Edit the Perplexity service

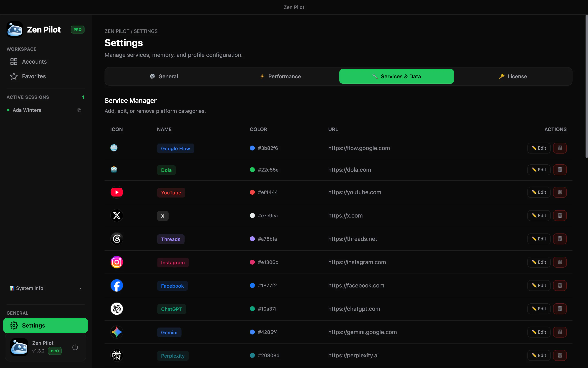[x=539, y=355]
